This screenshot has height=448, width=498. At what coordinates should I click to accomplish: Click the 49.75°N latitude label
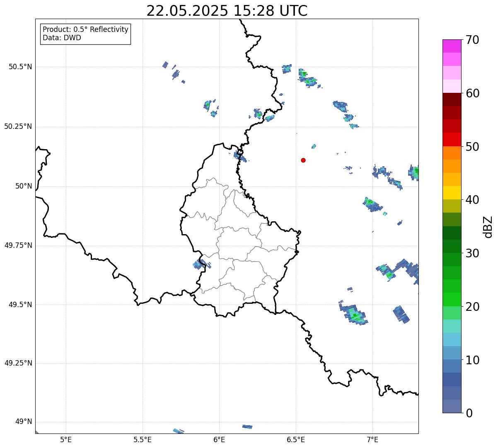[18, 245]
